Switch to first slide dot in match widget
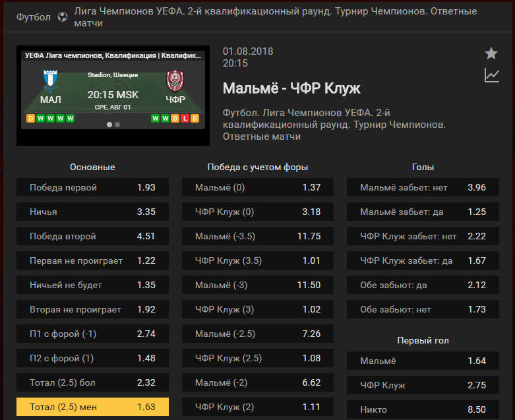Image resolution: width=515 pixels, height=420 pixels. (109, 125)
